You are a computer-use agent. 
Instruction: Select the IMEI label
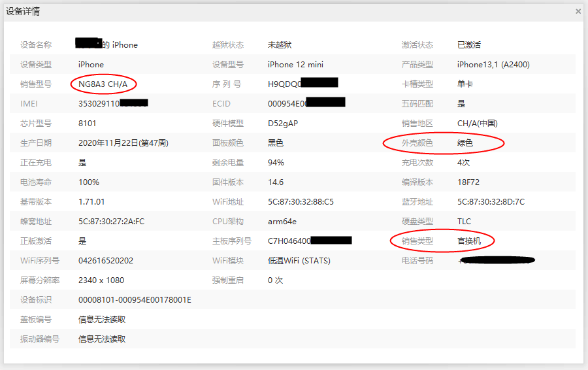pyautogui.click(x=29, y=104)
